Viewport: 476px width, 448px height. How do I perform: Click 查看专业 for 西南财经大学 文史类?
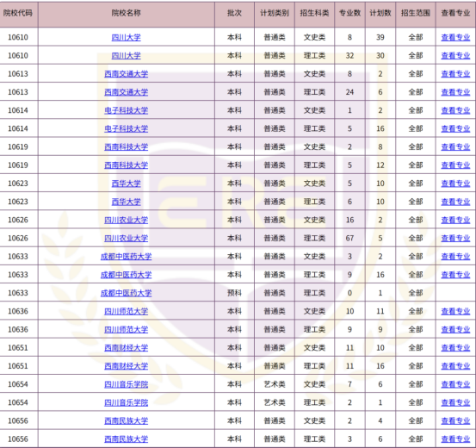pos(455,347)
